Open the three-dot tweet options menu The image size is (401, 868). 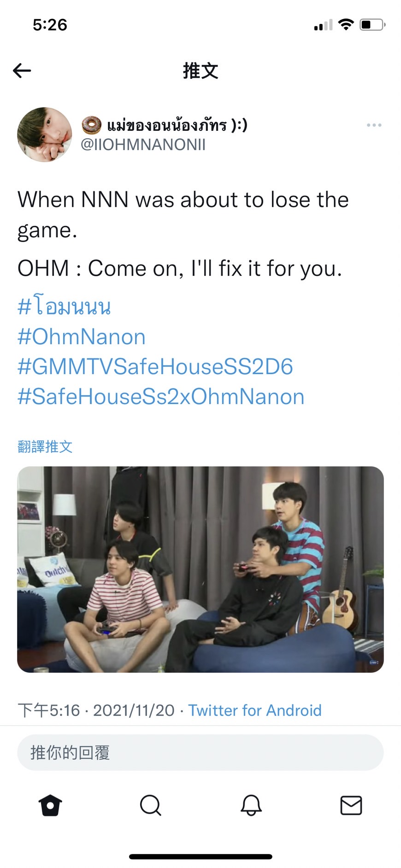pyautogui.click(x=374, y=125)
